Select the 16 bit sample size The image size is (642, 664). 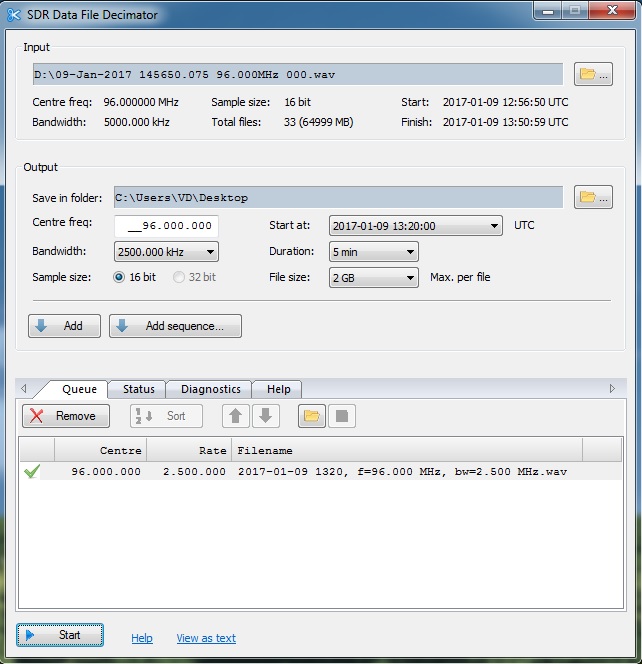[x=120, y=277]
